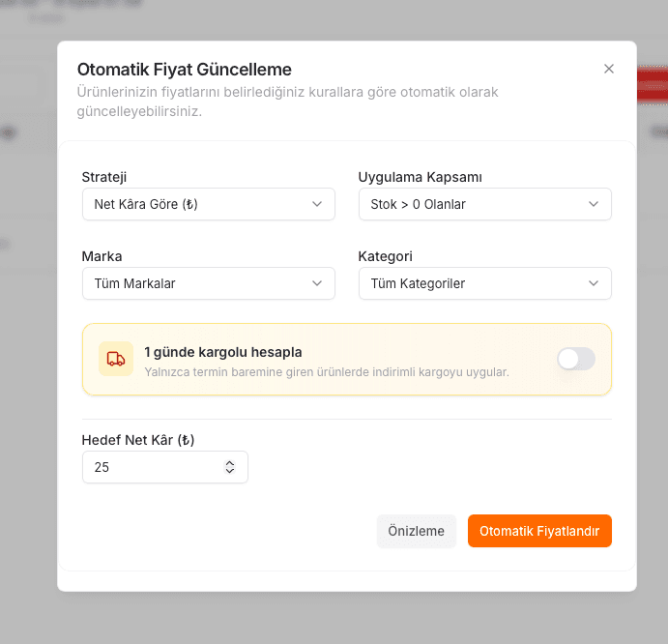
Task: Focus the Hedef Net Kâr value field
Action: pos(165,467)
